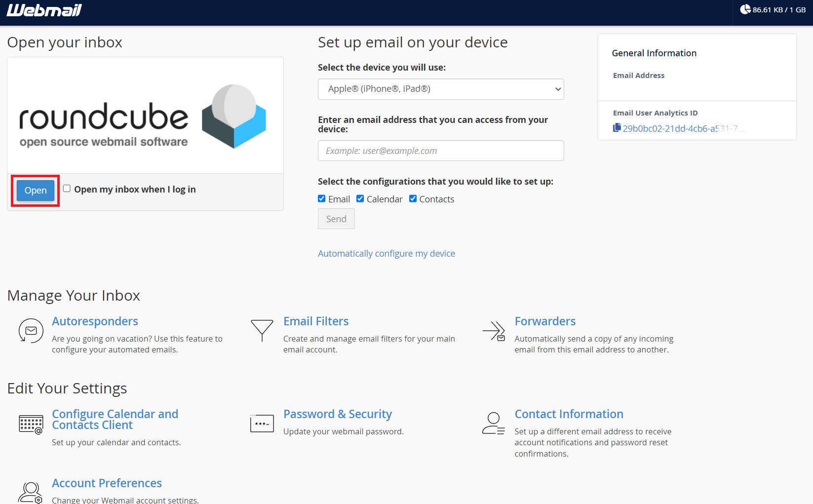Expand the device selection dropdown
Screen dimensions: 813x504
[x=441, y=89]
